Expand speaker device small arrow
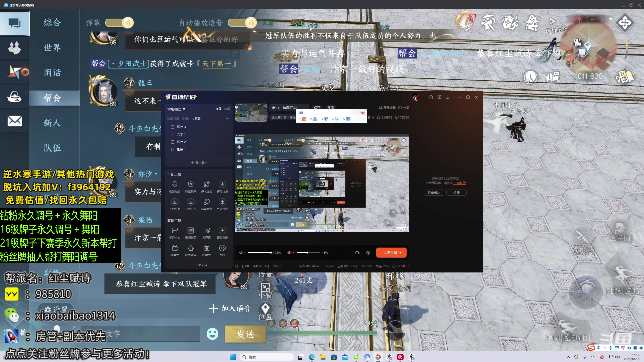 [x=293, y=253]
